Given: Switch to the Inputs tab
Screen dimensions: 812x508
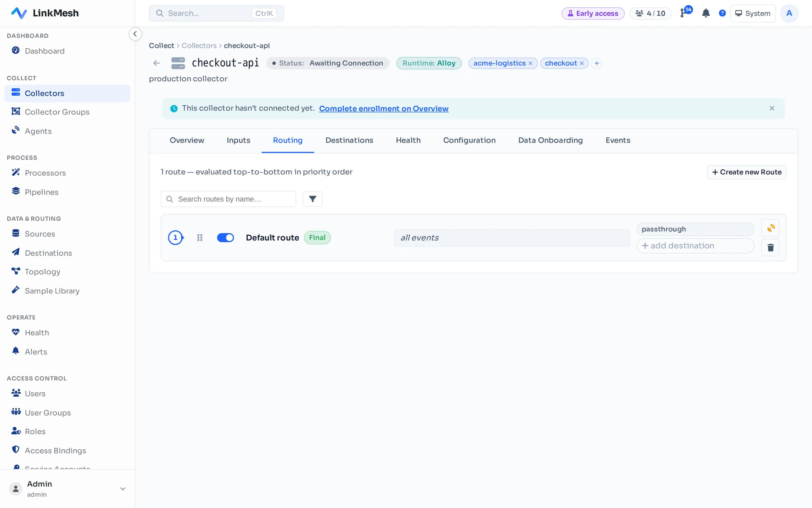Looking at the screenshot, I should click(239, 141).
